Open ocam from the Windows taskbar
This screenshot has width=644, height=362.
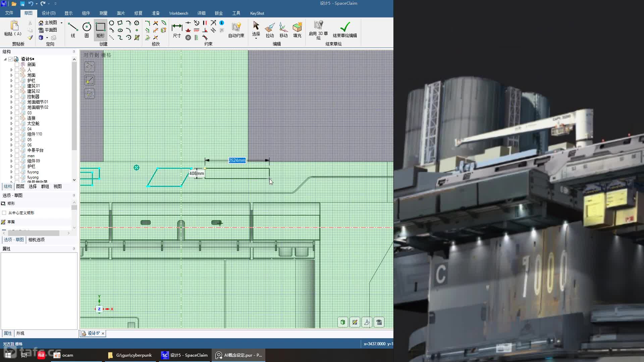point(64,355)
